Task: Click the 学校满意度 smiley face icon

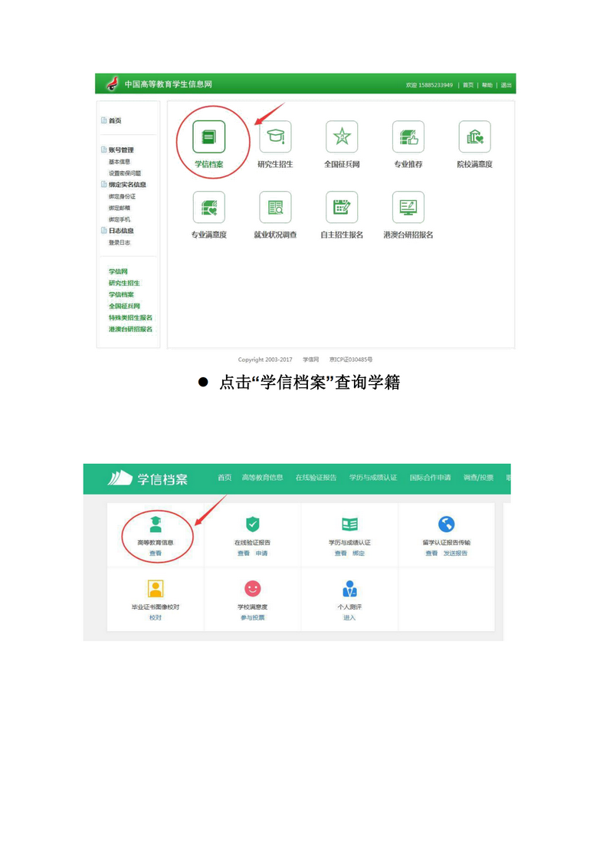Action: click(252, 588)
